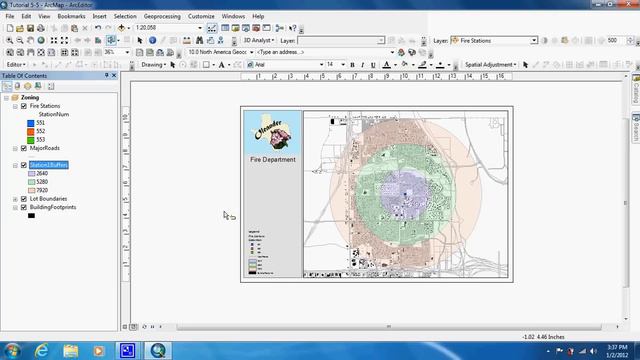Click the green 553 symbol swatch

(x=31, y=140)
